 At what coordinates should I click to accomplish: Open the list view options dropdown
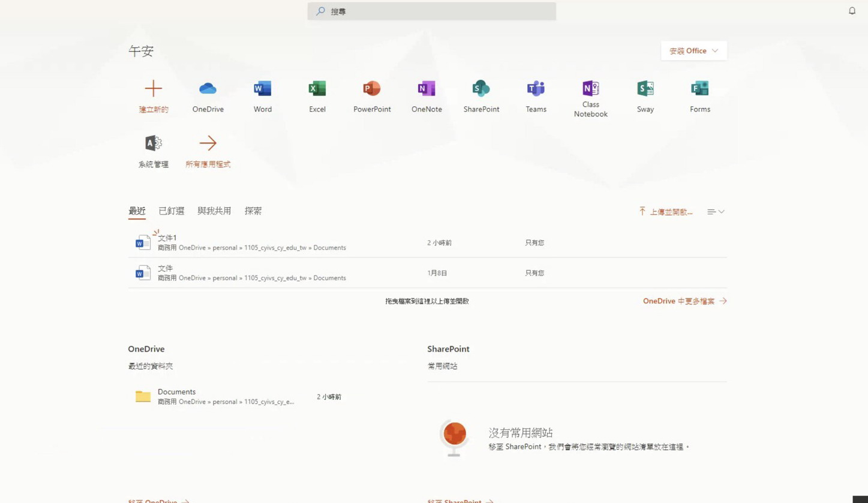tap(716, 212)
